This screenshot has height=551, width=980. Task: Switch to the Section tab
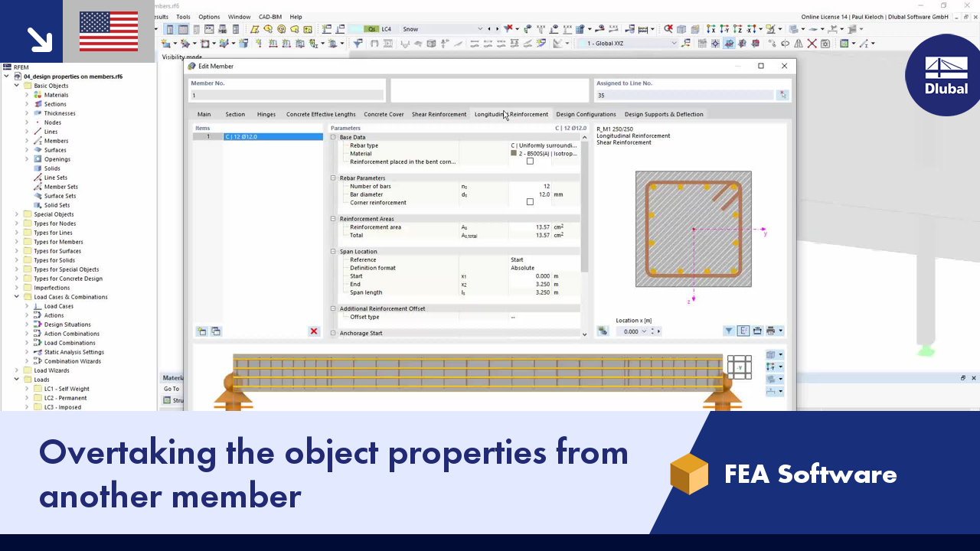tap(235, 114)
